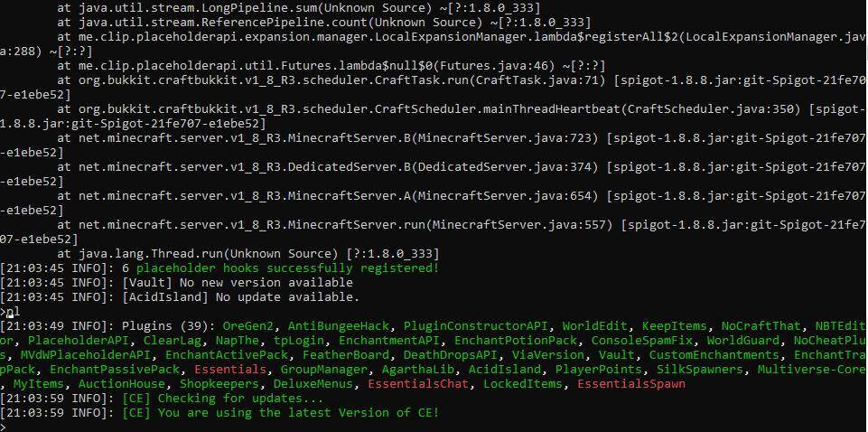Screen dimensions: 868x432
Task: Click the 'WorldGuard' plugin name
Action: pyautogui.click(x=742, y=340)
